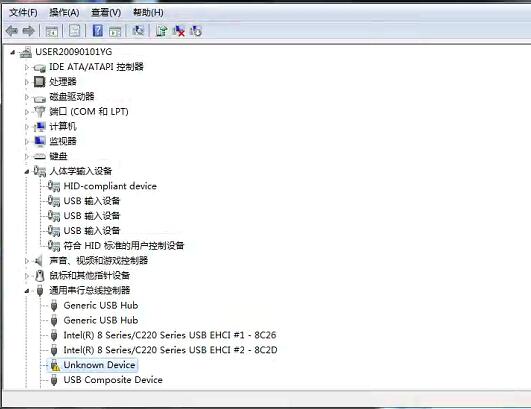Open the 查看(V) menu

[x=106, y=13]
